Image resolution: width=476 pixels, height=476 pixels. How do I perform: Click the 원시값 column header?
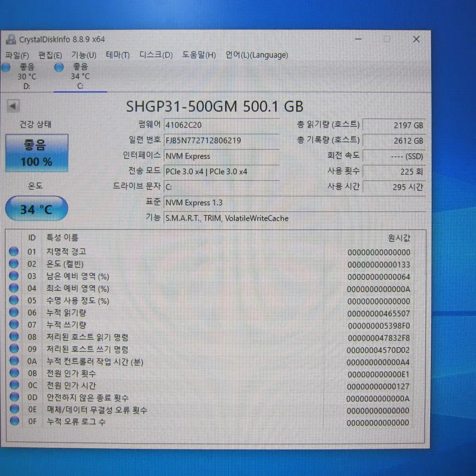tap(399, 238)
